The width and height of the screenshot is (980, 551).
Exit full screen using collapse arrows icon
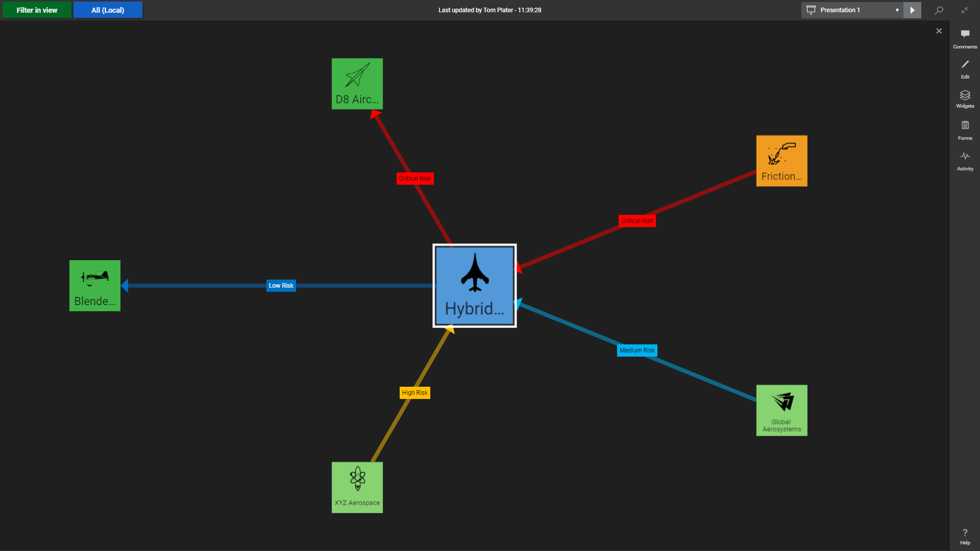pyautogui.click(x=964, y=10)
